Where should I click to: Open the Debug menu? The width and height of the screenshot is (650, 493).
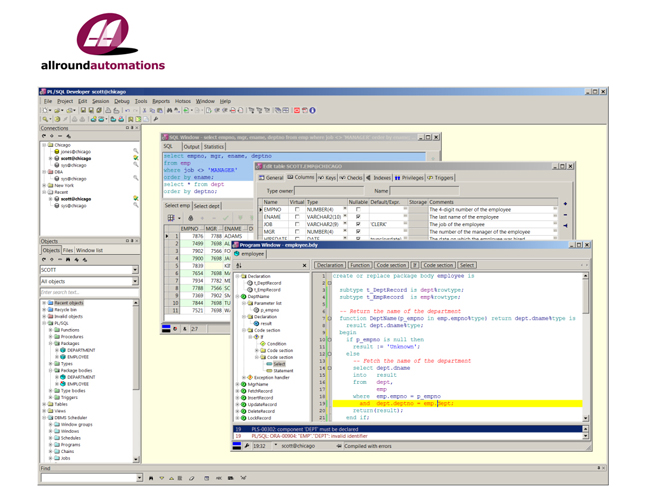[x=122, y=101]
